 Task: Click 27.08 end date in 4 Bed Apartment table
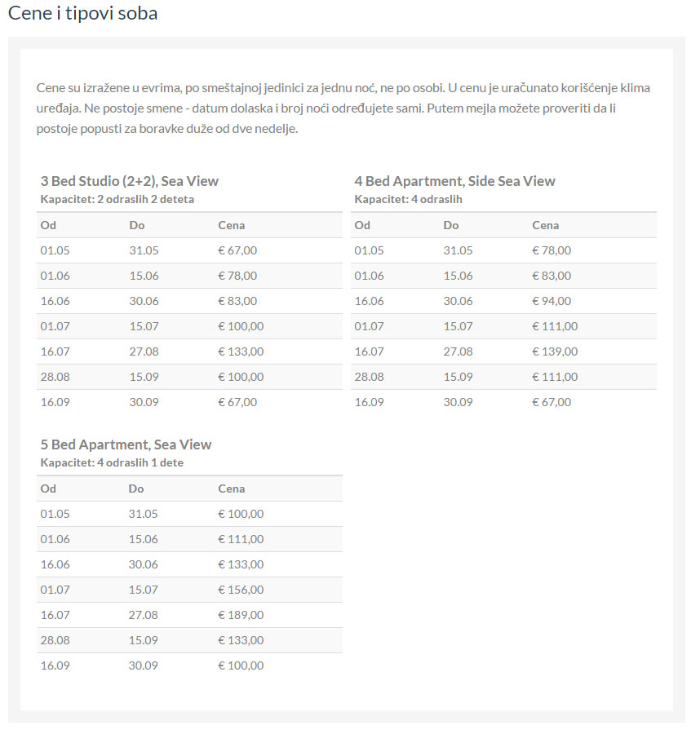coord(458,352)
